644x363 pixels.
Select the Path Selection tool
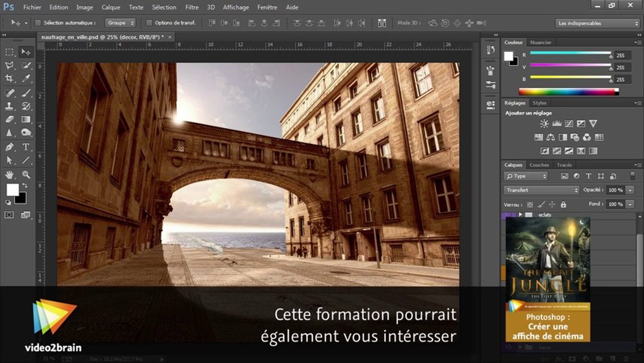pos(10,160)
